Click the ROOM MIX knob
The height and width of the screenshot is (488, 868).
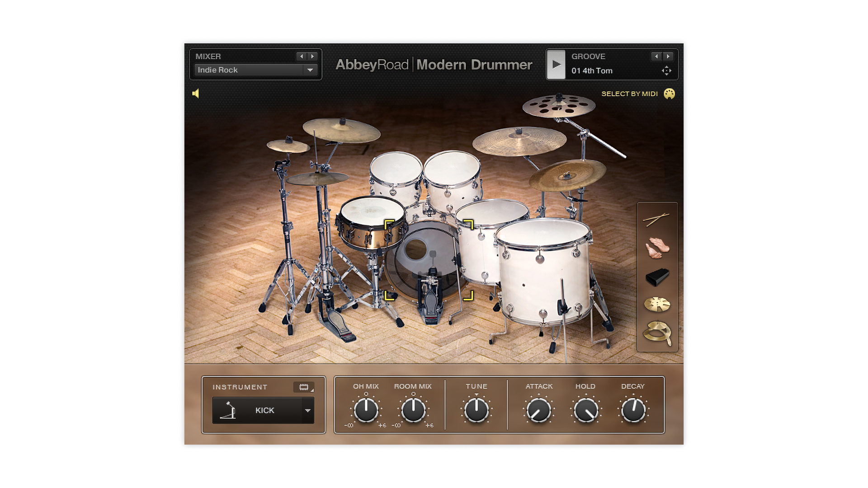pos(413,410)
